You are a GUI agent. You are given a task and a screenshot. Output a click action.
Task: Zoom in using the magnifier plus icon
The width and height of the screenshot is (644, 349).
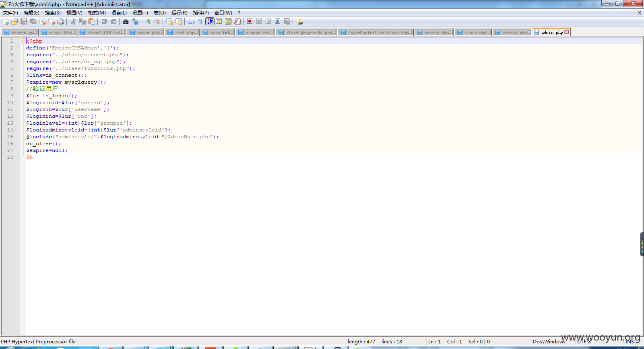(148, 21)
